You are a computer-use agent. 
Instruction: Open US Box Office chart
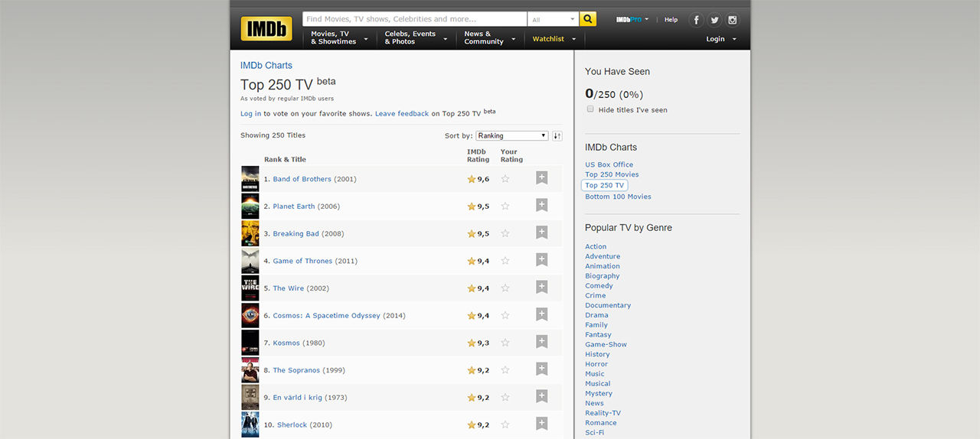click(x=609, y=164)
